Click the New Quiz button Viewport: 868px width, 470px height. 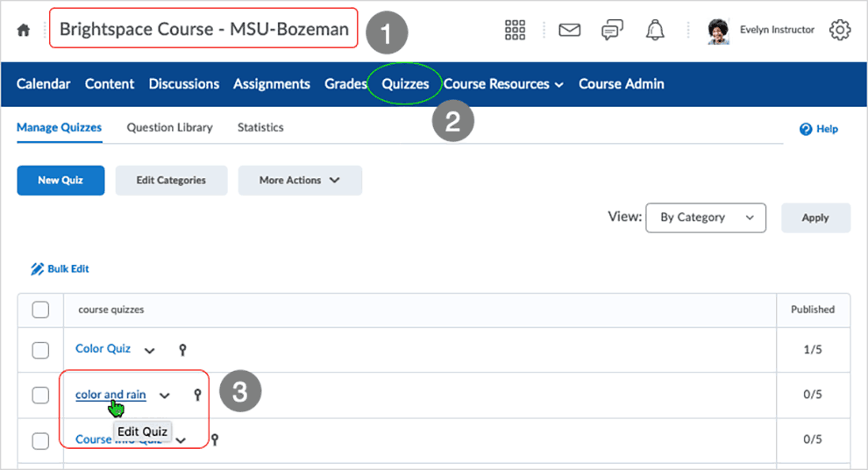60,181
